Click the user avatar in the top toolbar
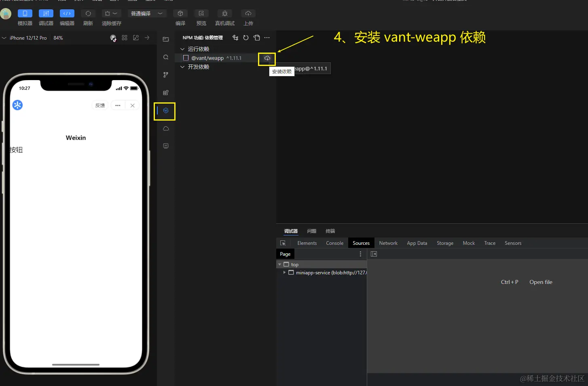The image size is (588, 386). (6, 14)
